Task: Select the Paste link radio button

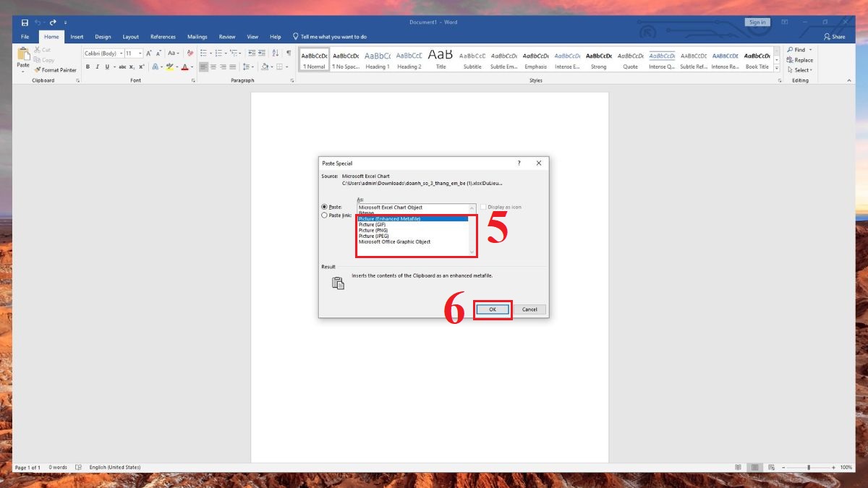Action: [324, 215]
